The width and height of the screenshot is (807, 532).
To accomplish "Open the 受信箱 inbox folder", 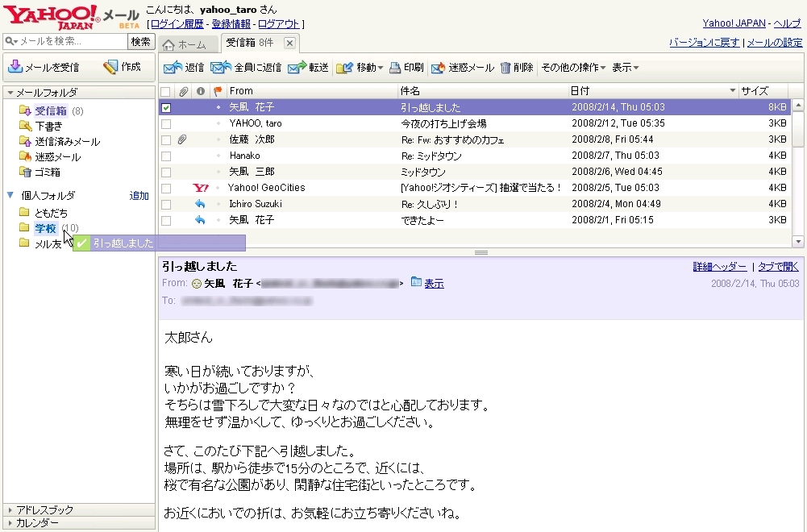I will click(x=51, y=110).
